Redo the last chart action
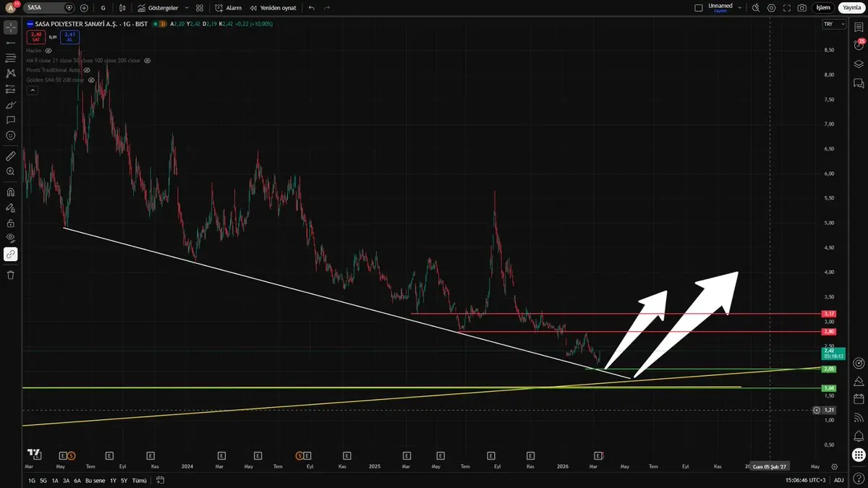868x488 pixels. click(327, 7)
